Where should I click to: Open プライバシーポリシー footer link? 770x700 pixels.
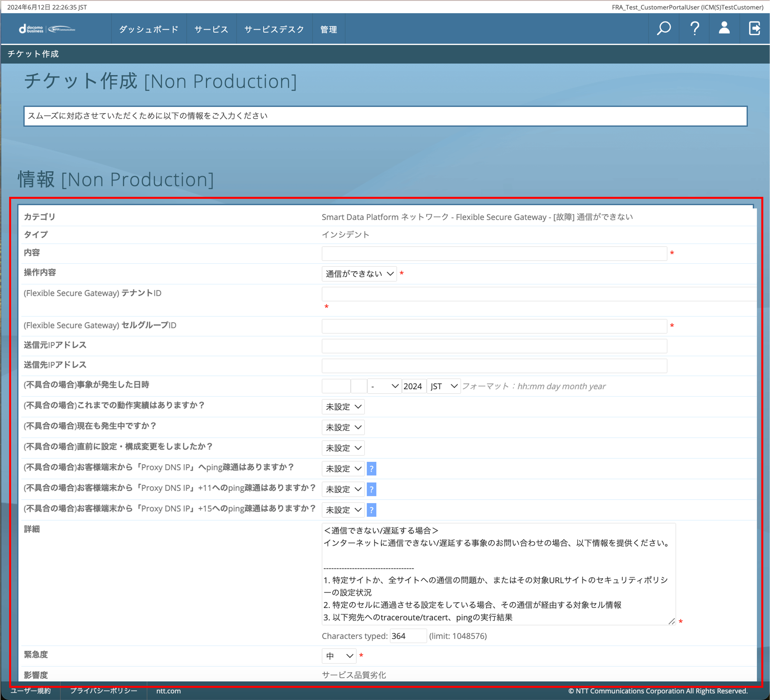(x=104, y=691)
